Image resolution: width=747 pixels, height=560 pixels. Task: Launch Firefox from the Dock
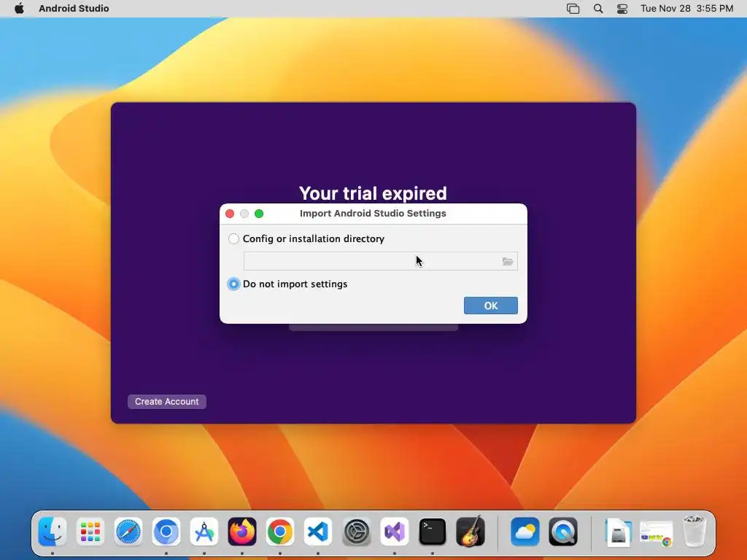[242, 532]
